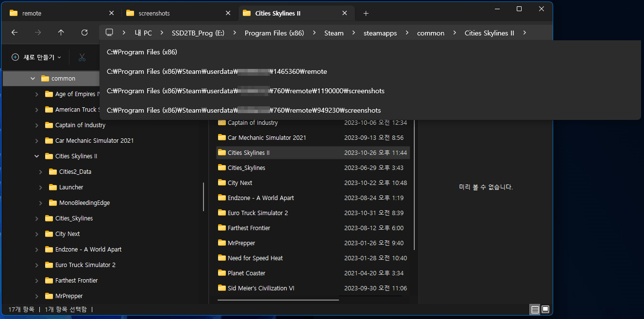Expand Cities_Skylines folder in tree
This screenshot has width=644, height=319.
click(x=37, y=218)
